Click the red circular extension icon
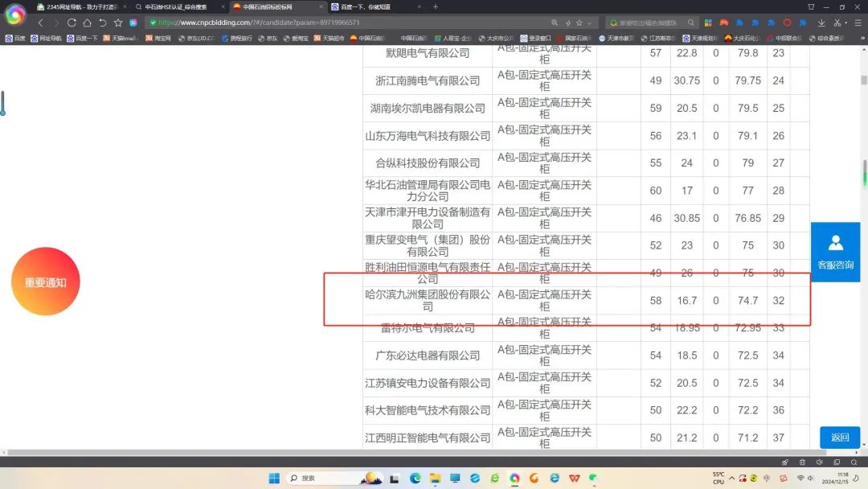Screen dimensions: 868x489 pos(787,23)
